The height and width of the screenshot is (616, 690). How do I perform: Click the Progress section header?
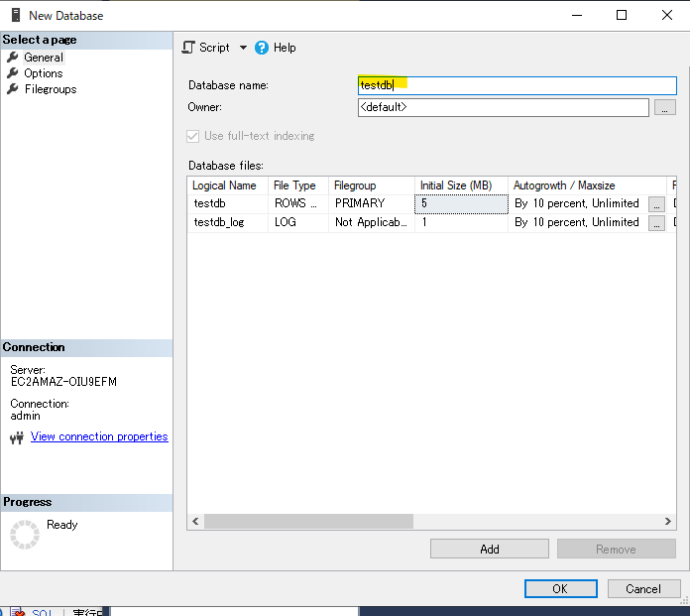pyautogui.click(x=86, y=502)
